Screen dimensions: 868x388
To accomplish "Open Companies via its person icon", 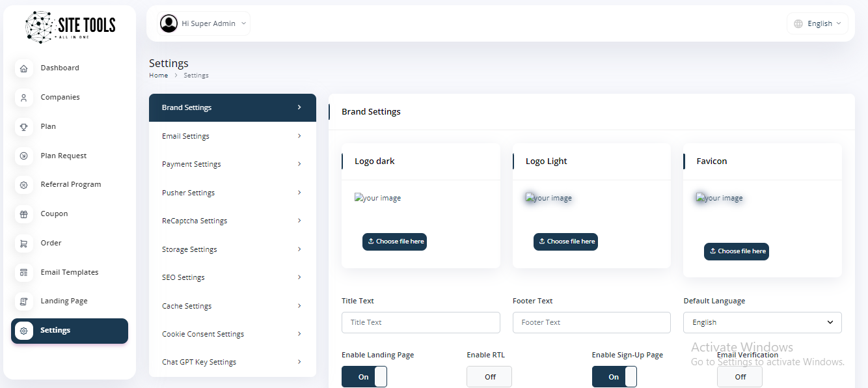I will pyautogui.click(x=24, y=98).
